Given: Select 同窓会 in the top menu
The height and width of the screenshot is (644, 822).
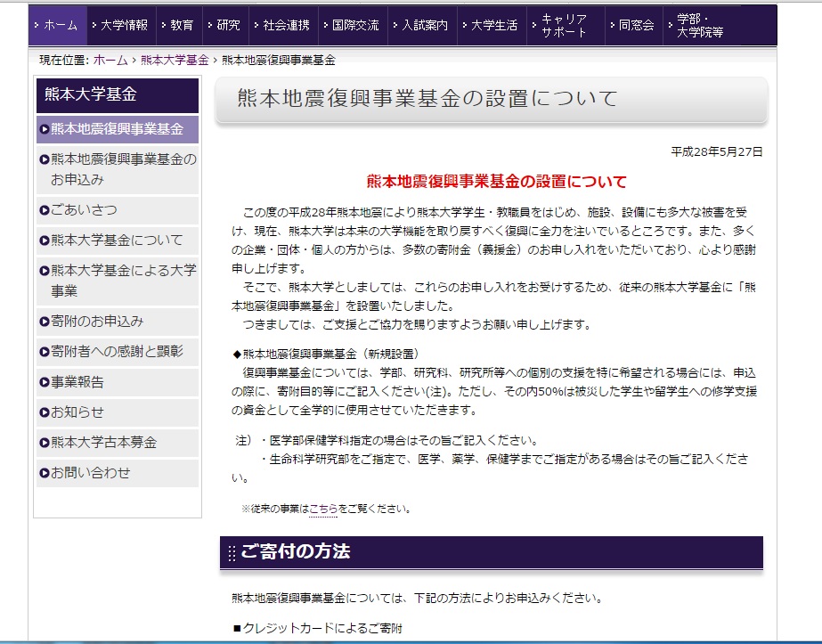Looking at the screenshot, I should tap(634, 25).
